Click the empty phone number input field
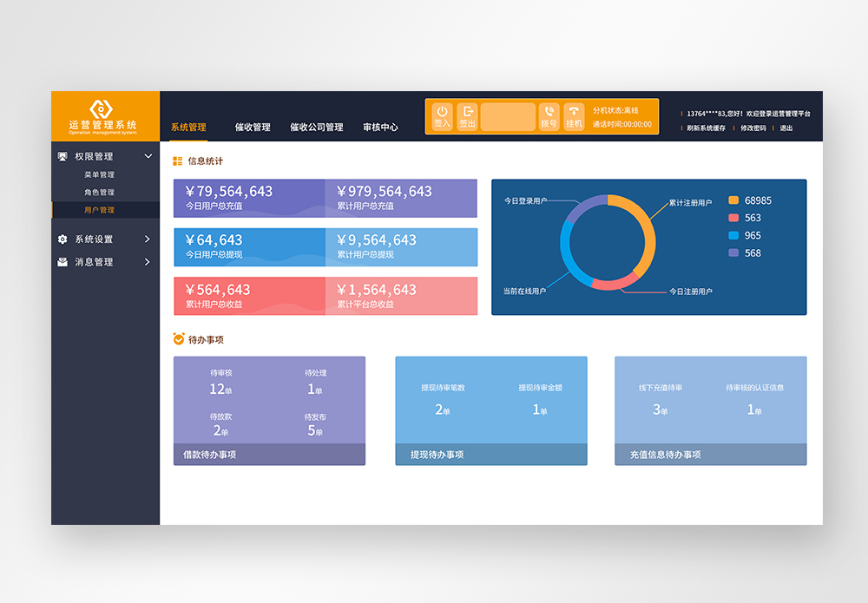Viewport: 868px width, 603px height. [x=508, y=117]
